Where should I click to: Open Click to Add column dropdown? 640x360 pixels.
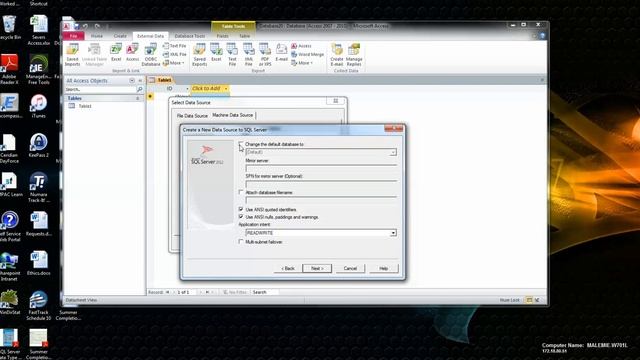point(226,89)
